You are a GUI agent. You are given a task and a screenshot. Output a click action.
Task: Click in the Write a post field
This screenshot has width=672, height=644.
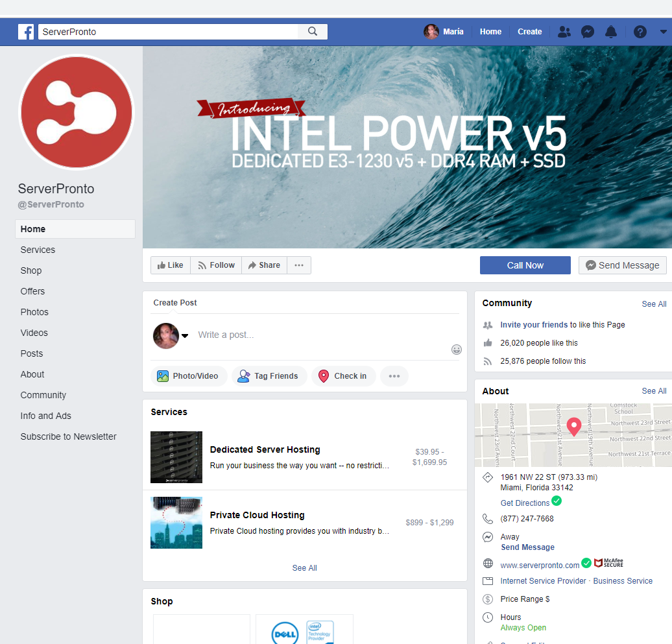coord(322,335)
